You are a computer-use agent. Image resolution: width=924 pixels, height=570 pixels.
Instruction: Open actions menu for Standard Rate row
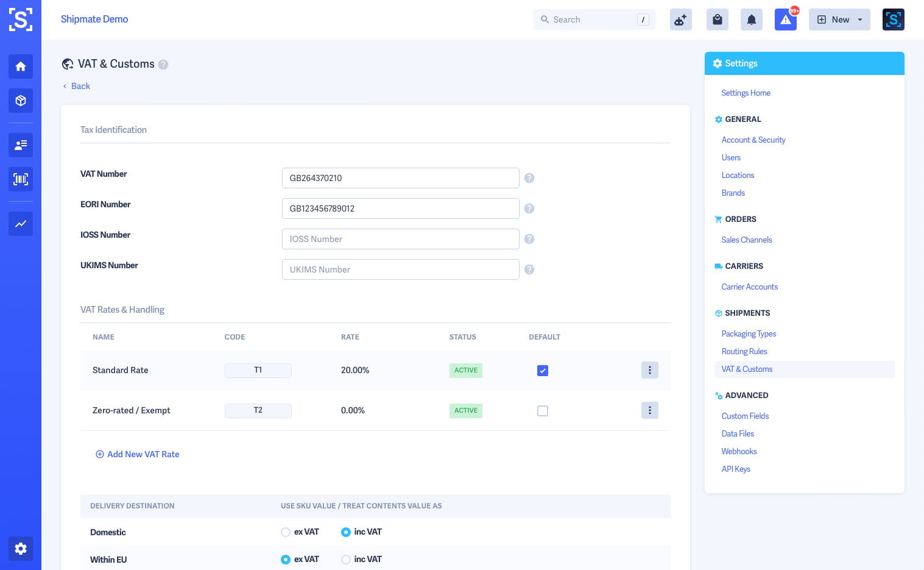pos(650,370)
